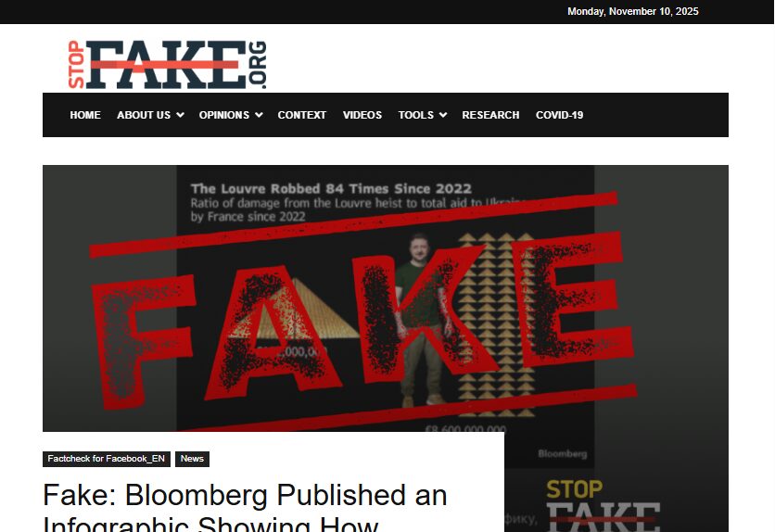Click the FAKE-stamped featured article image

[x=386, y=298]
